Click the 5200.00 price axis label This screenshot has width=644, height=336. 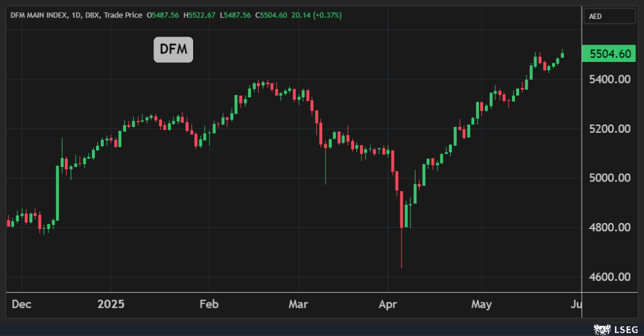(610, 129)
